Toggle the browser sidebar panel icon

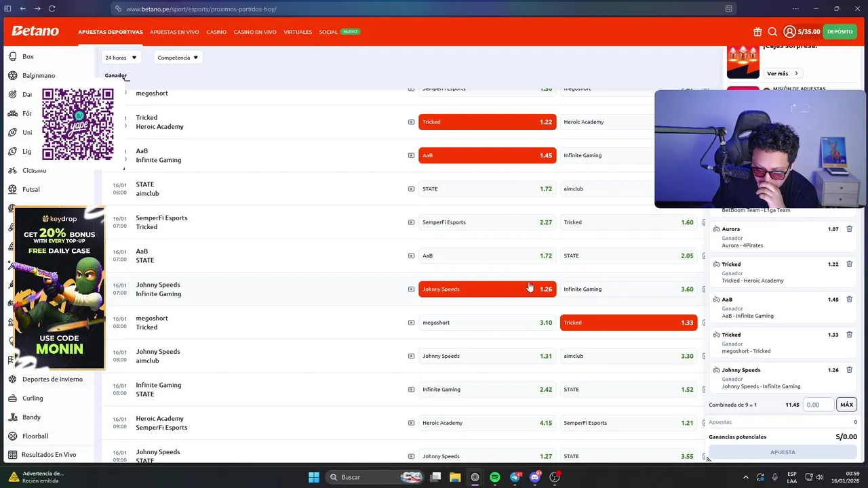(x=7, y=9)
